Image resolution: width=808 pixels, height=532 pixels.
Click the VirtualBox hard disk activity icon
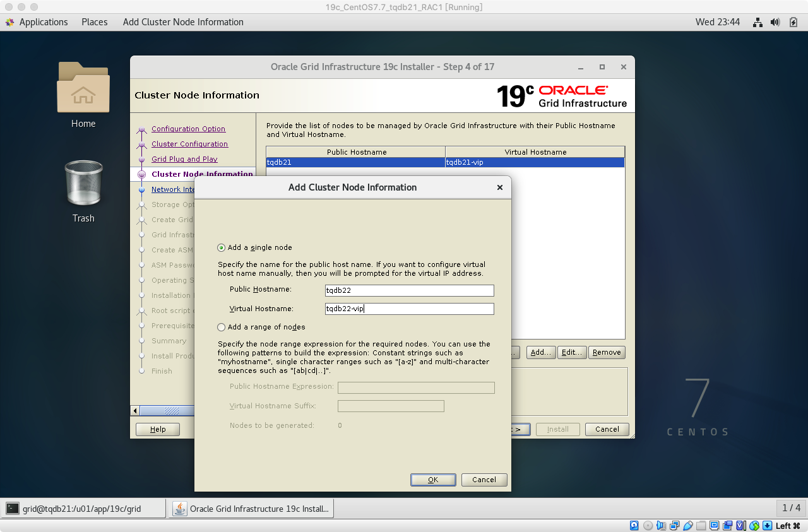(x=634, y=525)
